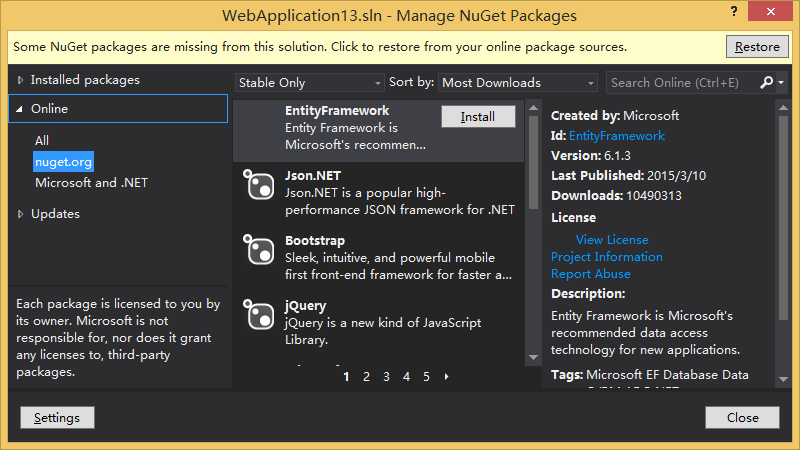Open the Most Downloads sort dropdown

(x=517, y=83)
